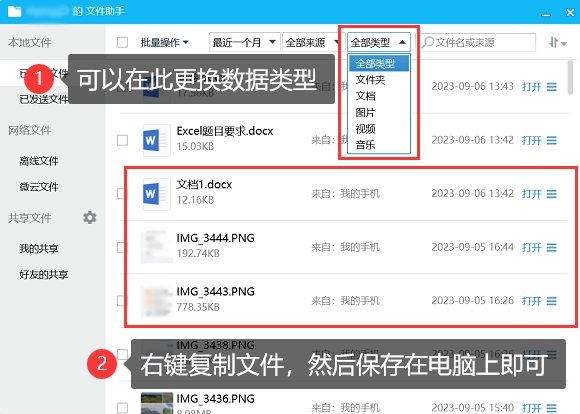Click the Word icon of 文档1.docx

pyautogui.click(x=156, y=194)
